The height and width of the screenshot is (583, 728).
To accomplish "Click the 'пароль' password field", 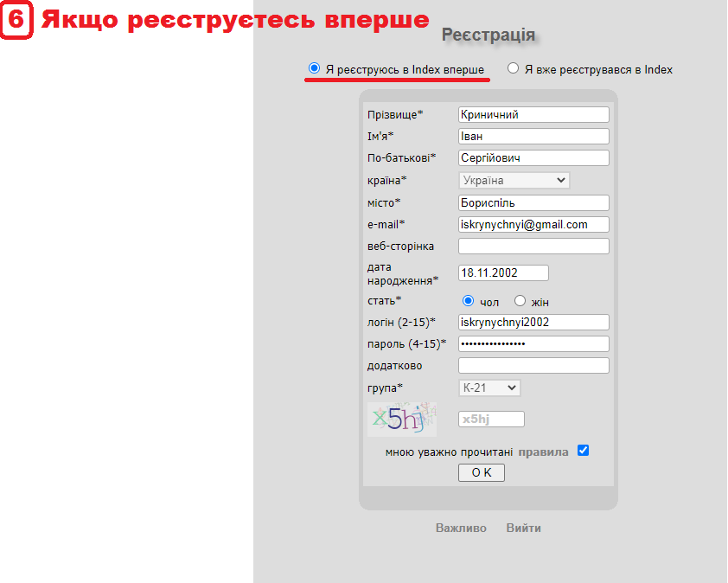I will point(533,343).
